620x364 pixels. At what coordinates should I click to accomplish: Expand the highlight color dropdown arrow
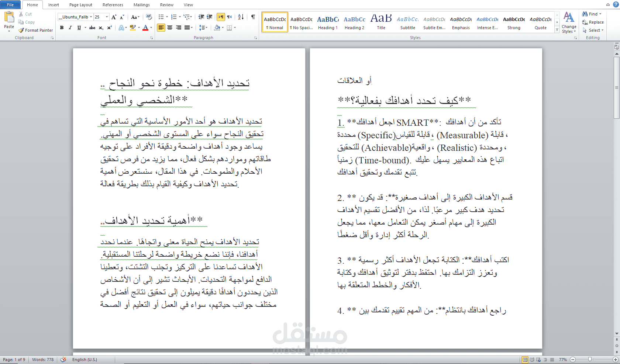(x=139, y=28)
